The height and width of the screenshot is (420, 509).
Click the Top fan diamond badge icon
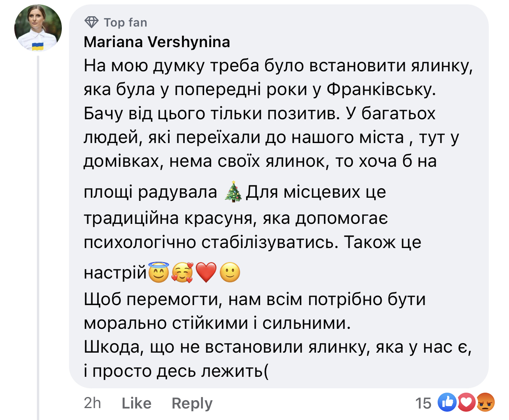92,22
